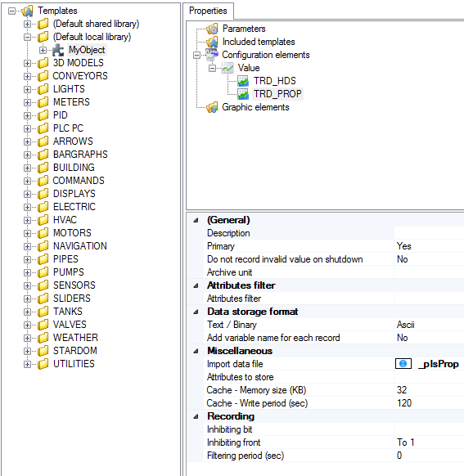The width and height of the screenshot is (464, 476).
Task: Click the TRD_PROP trend icon
Action: tap(243, 94)
